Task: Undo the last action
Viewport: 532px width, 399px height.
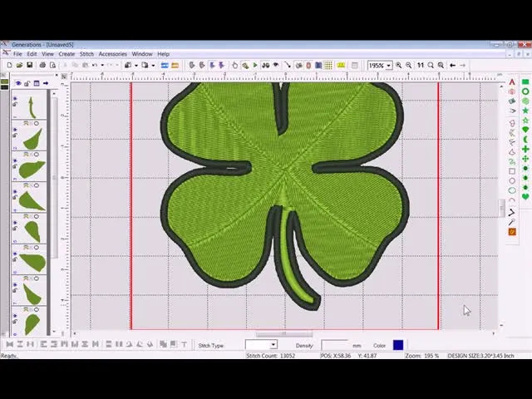Action: coord(95,65)
